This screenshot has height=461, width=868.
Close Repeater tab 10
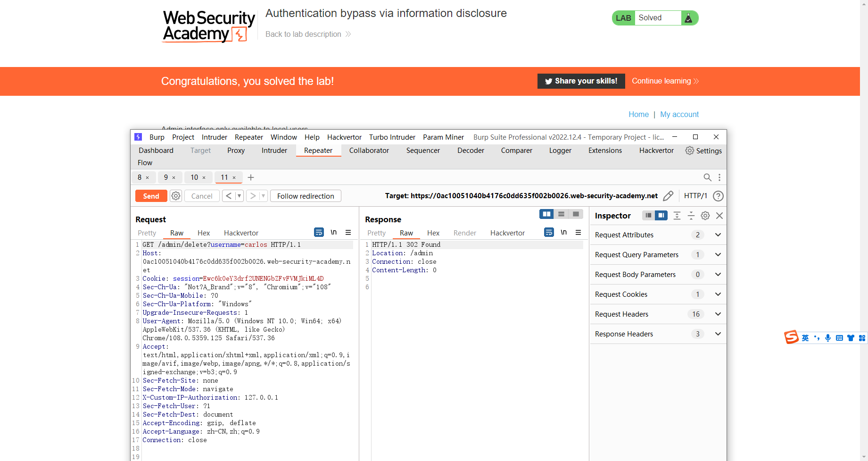[204, 178]
